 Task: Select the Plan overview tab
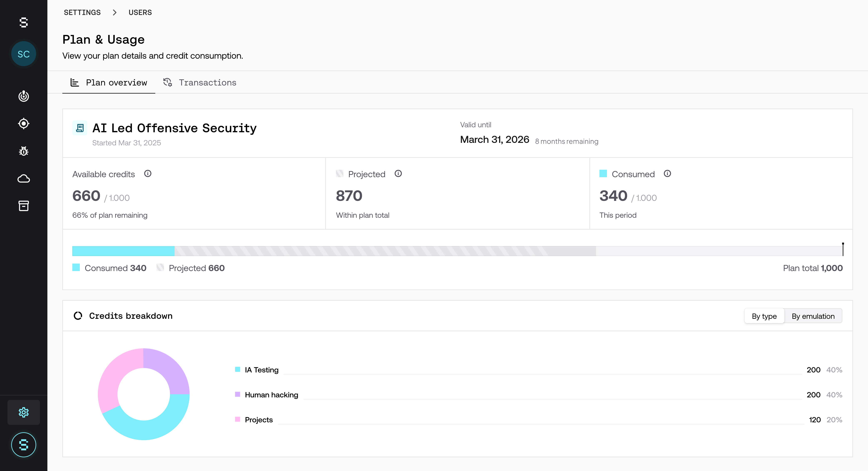(x=108, y=83)
